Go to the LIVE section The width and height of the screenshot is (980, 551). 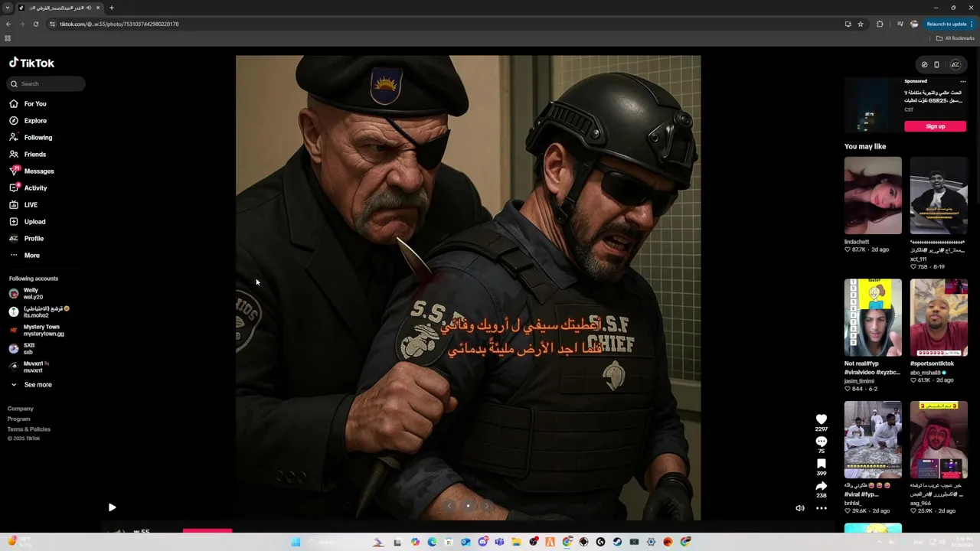pos(24,205)
